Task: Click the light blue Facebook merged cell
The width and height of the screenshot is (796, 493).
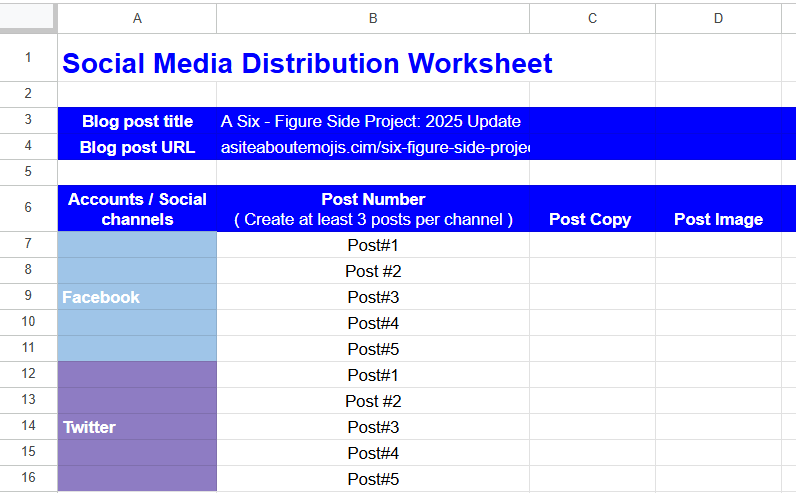Action: coord(137,297)
